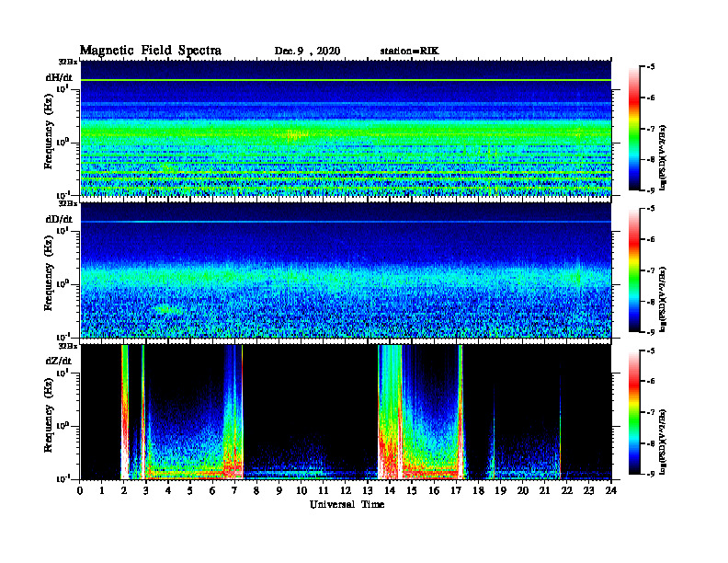The width and height of the screenshot is (728, 563).
Task: Click hour tick label "14" on time axis
Action: click(x=390, y=491)
